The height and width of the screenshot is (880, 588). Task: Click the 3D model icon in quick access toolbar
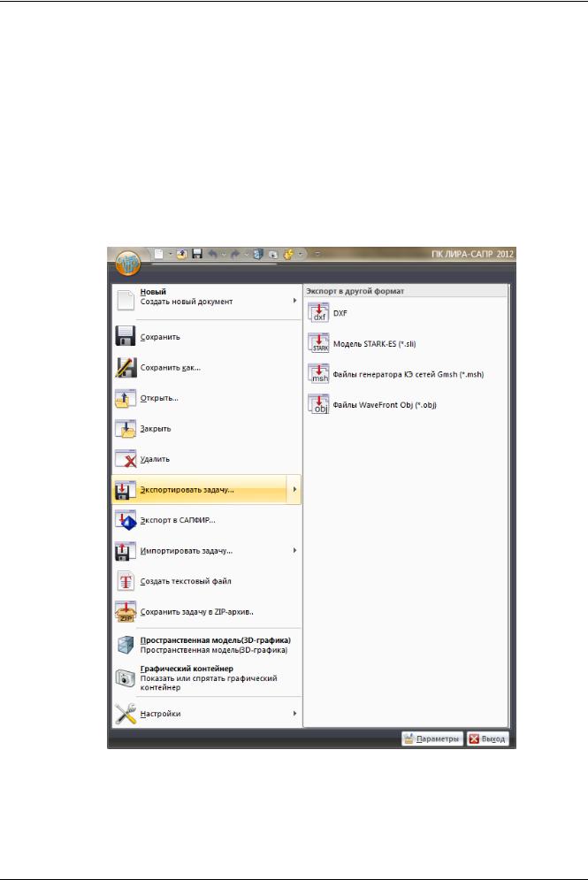(258, 254)
